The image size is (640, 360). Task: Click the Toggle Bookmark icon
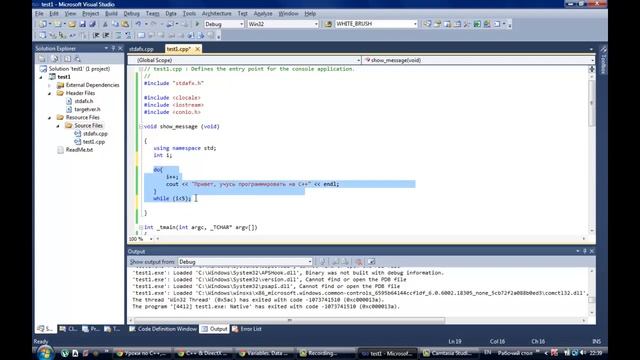pos(141,35)
